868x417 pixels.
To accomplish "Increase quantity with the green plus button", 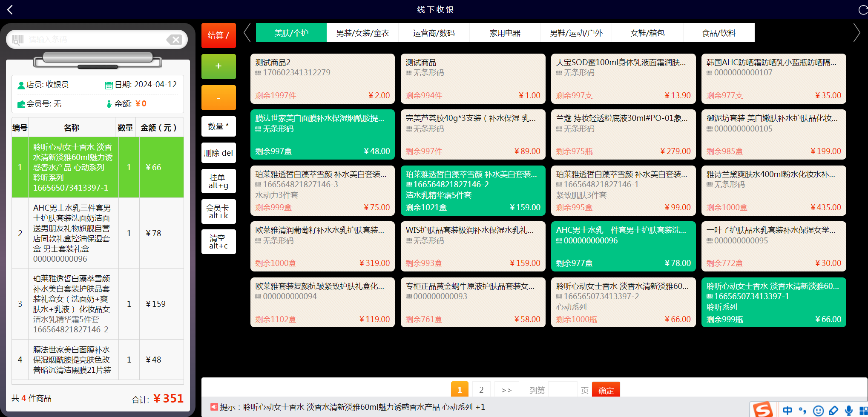I will [x=218, y=66].
